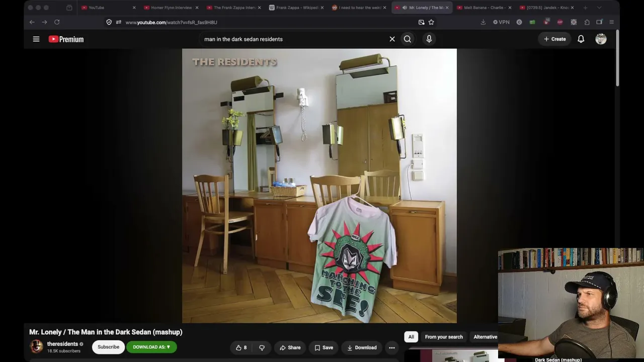Visit theresidents channel name link
The width and height of the screenshot is (644, 362).
(x=62, y=344)
